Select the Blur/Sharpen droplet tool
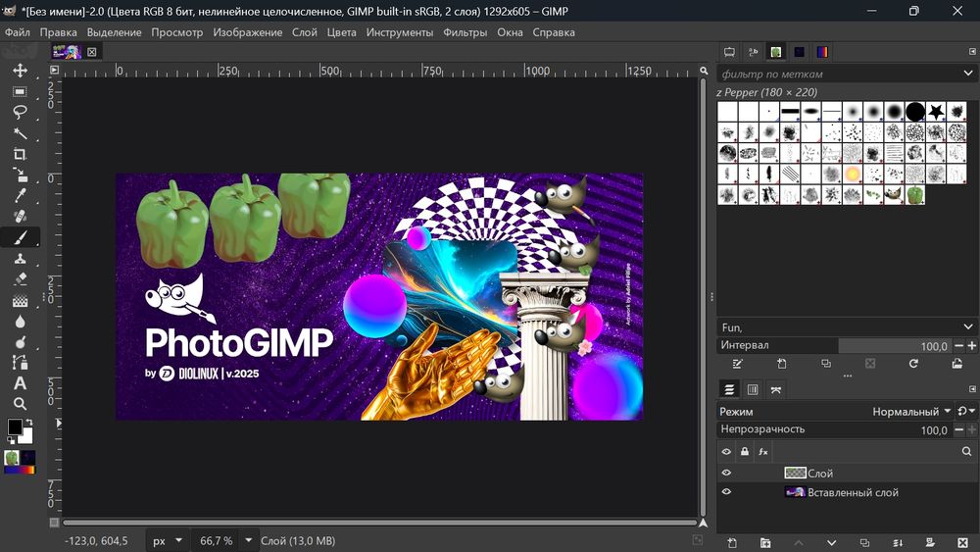Image resolution: width=980 pixels, height=552 pixels. tap(20, 322)
